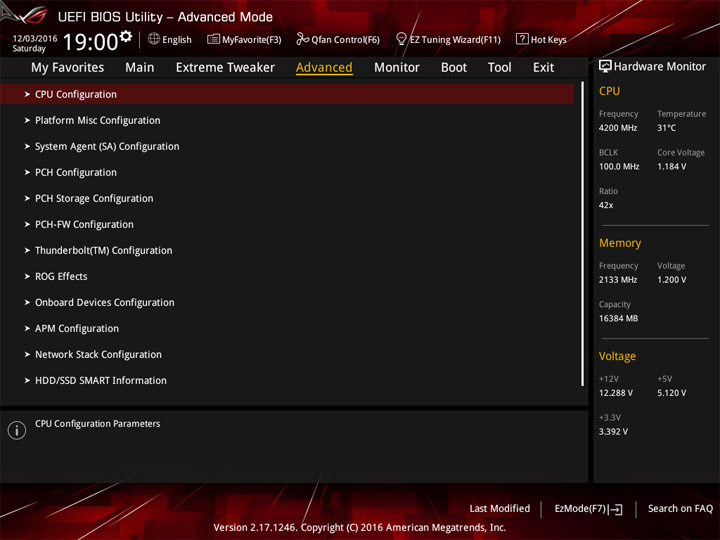Expand arrow beside PCH-FW Configuration
The height and width of the screenshot is (540, 720).
tap(27, 225)
